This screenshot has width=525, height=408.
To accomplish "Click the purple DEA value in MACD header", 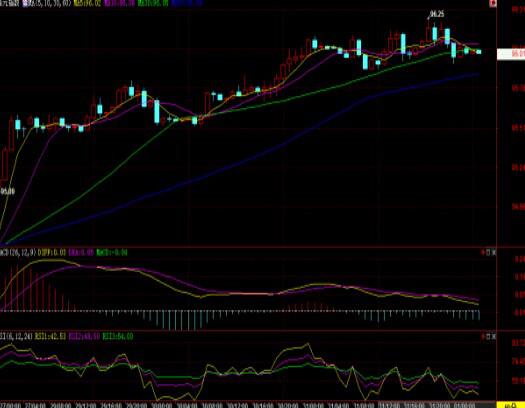I will [81, 253].
